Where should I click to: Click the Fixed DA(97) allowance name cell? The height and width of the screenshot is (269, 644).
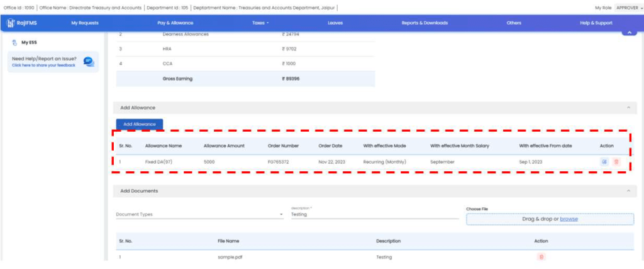click(158, 162)
